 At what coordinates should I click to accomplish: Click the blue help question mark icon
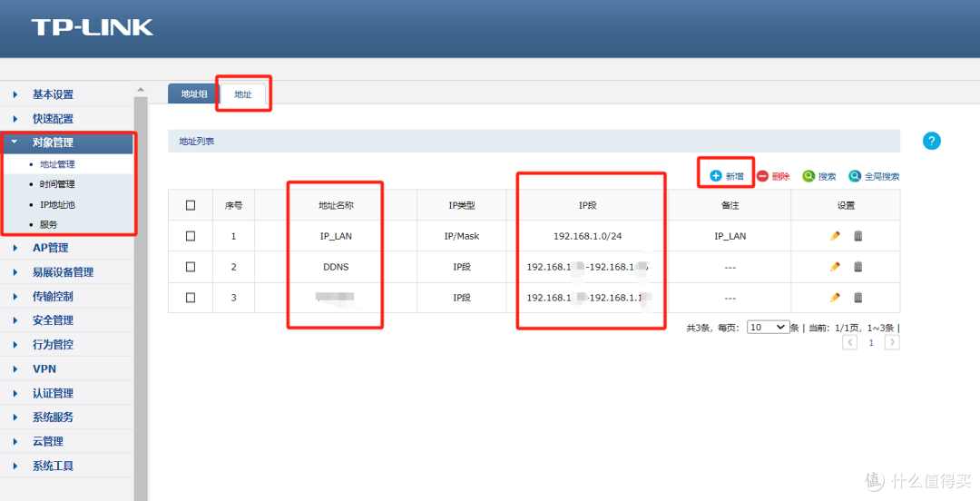pos(931,141)
